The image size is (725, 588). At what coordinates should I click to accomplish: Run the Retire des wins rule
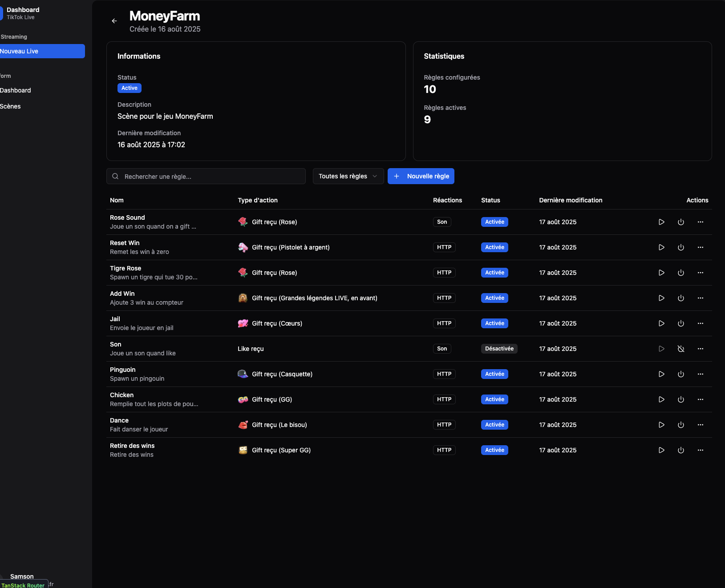661,450
